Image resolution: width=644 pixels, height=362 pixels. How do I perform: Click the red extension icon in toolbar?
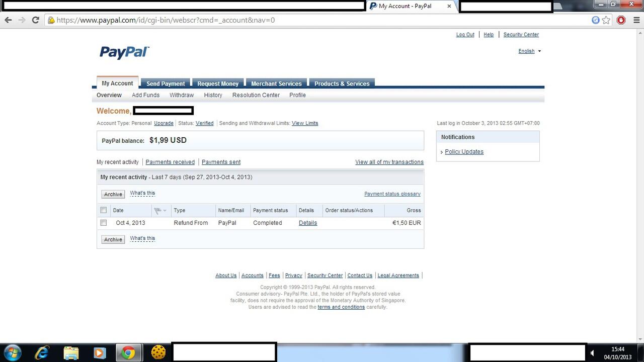(621, 20)
